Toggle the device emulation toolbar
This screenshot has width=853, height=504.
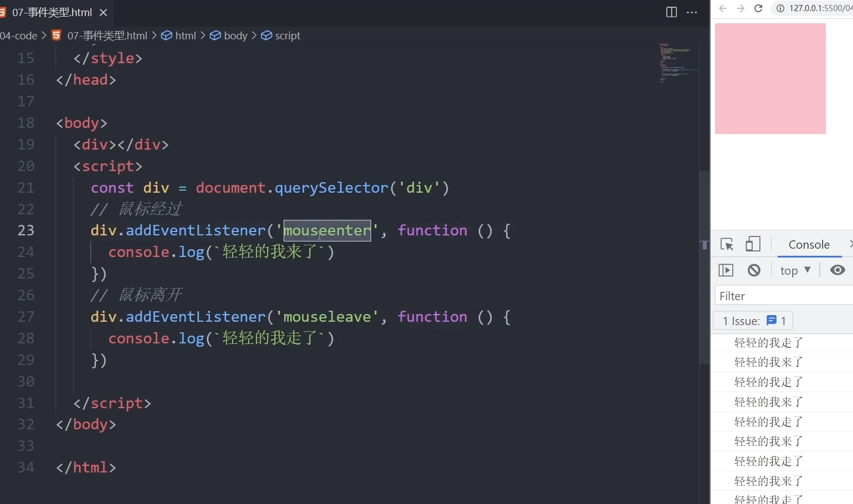point(753,244)
